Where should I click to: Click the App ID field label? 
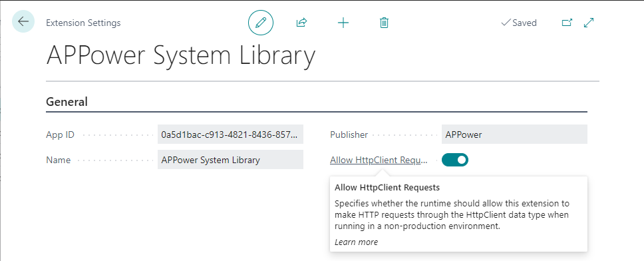(61, 134)
